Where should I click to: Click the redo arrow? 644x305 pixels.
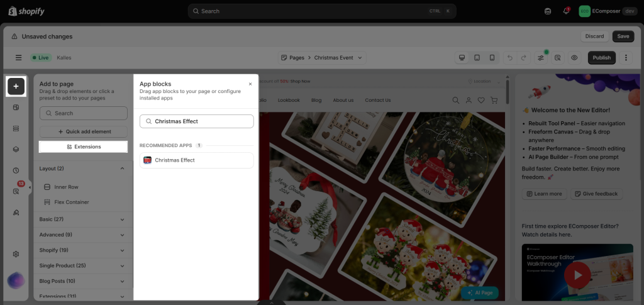(x=523, y=58)
